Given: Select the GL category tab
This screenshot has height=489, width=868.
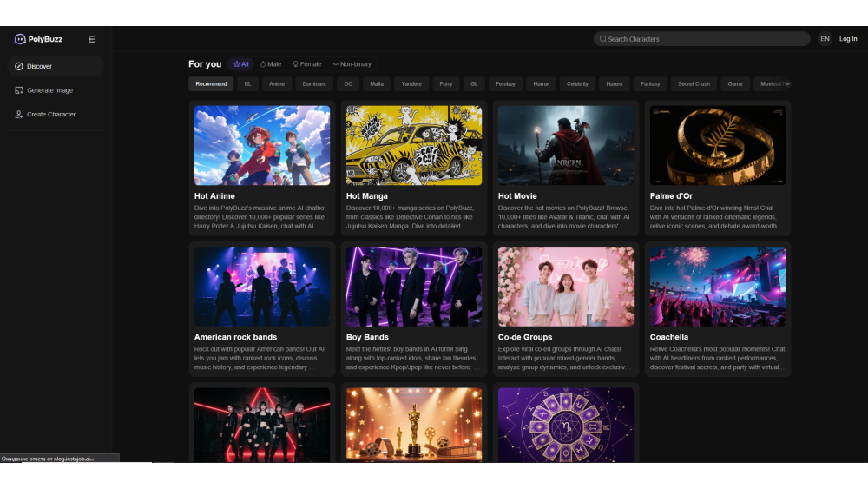Looking at the screenshot, I should [x=474, y=84].
